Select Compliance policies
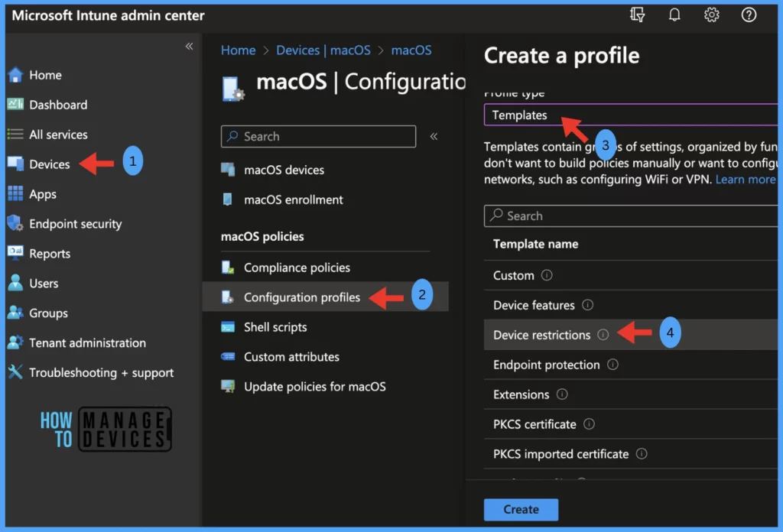 point(297,268)
